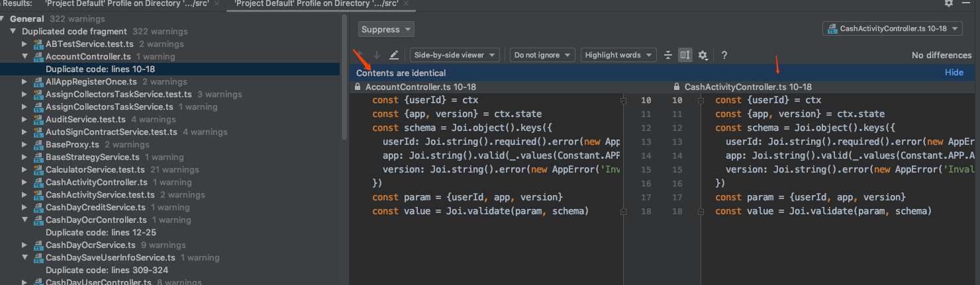The height and width of the screenshot is (285, 980).
Task: Expand the ABTestService.test.ts tree node
Action: pyautogui.click(x=25, y=44)
